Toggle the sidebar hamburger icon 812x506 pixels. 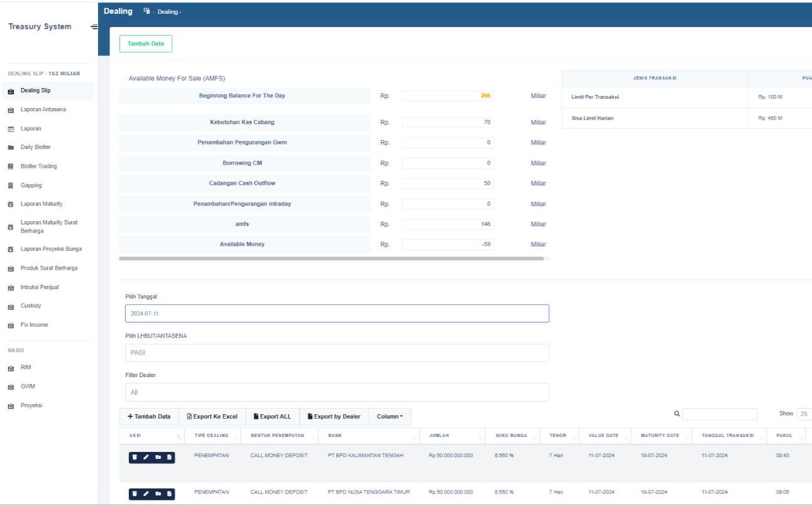tap(94, 27)
